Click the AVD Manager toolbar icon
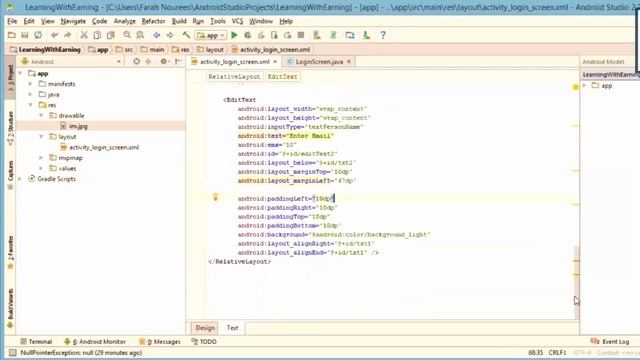The width and height of the screenshot is (640, 360). point(317,36)
